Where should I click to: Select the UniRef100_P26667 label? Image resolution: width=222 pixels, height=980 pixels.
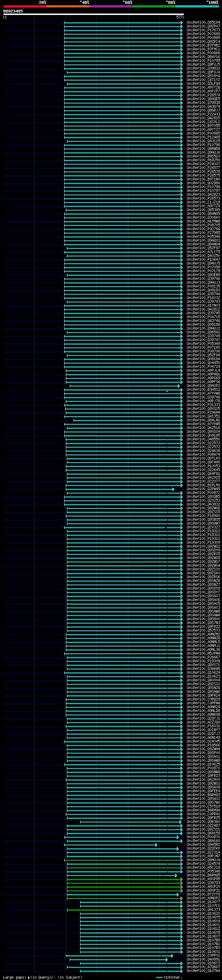203,657
